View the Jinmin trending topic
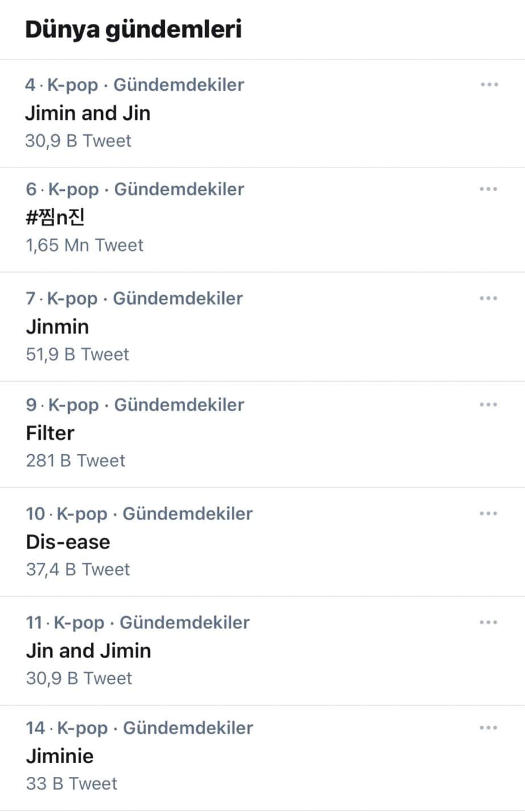Viewport: 525px width, 812px height. click(57, 327)
